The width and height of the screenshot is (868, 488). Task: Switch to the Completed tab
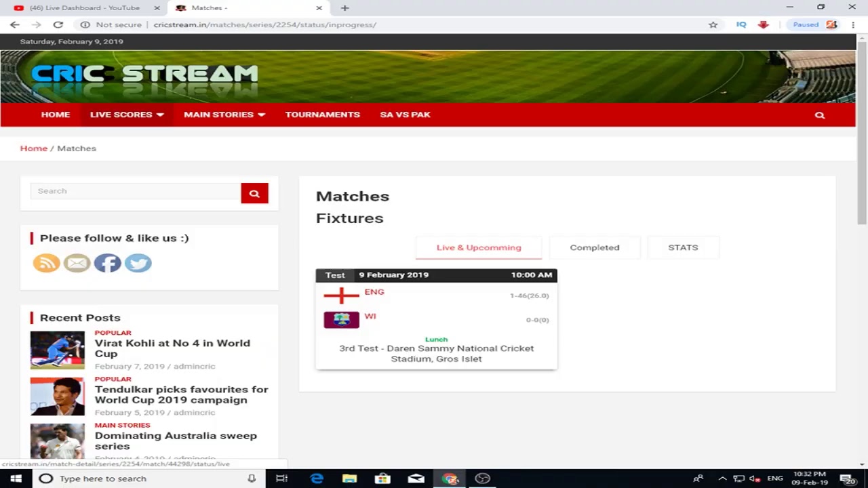click(x=595, y=247)
